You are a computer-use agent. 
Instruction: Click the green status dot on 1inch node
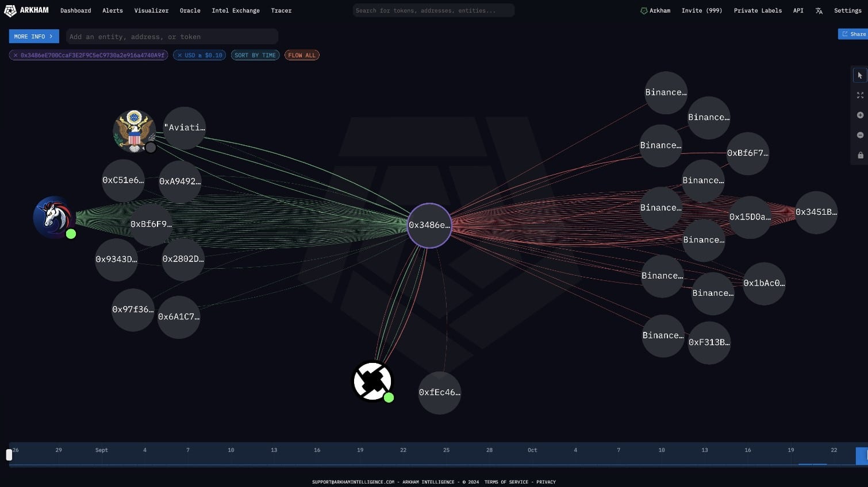click(71, 234)
